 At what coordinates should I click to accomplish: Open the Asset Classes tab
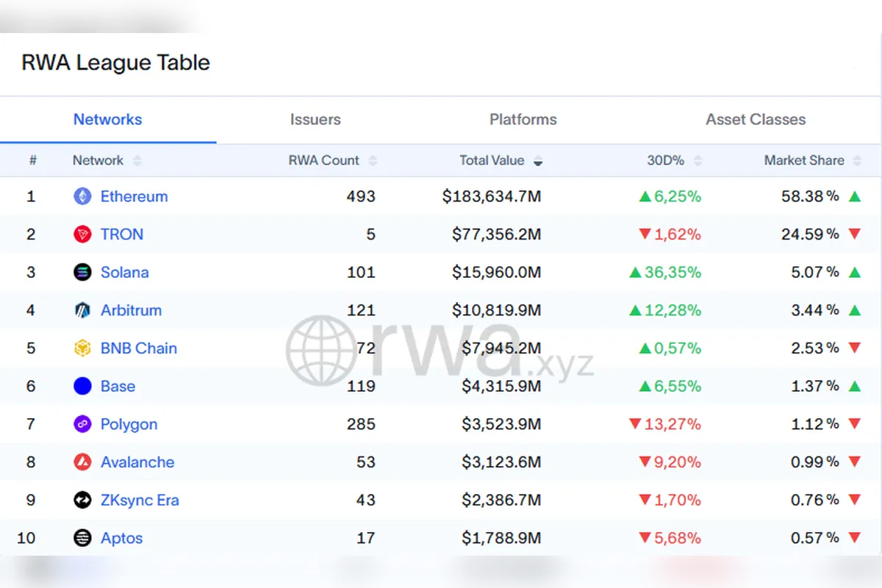coord(756,120)
